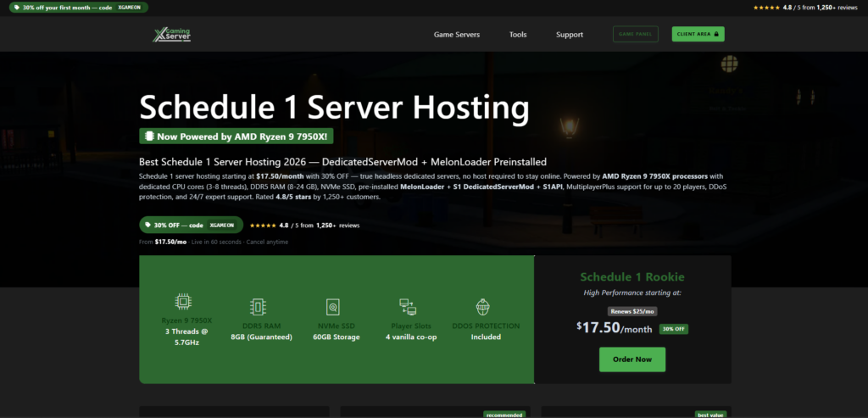Viewport: 868px width, 418px height.
Task: Click the recommended badge on lower card
Action: pos(504,415)
